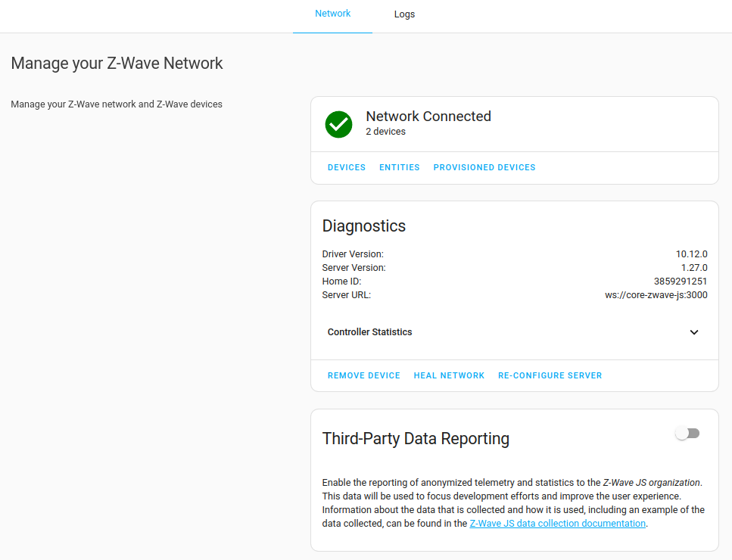The image size is (732, 560).
Task: Open the Z-Wave JS data collection documentation
Action: tap(557, 523)
